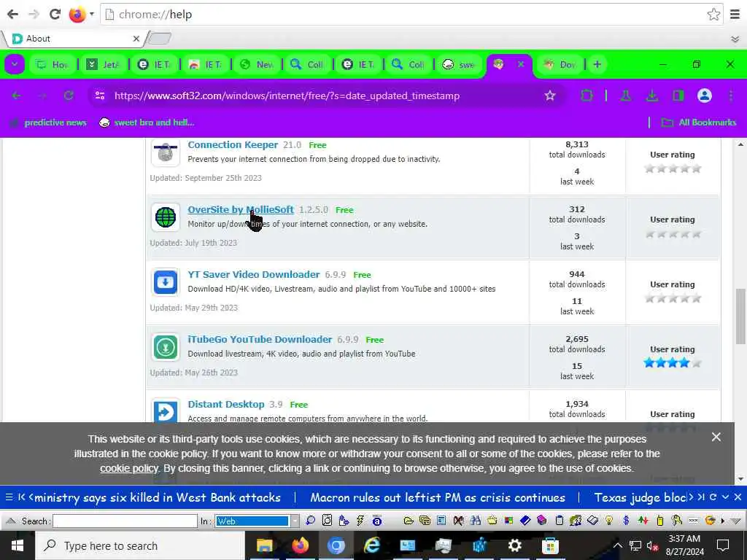Screen dimensions: 747x560
Task: Open the Chrome three-dot menu
Action: coord(731,96)
